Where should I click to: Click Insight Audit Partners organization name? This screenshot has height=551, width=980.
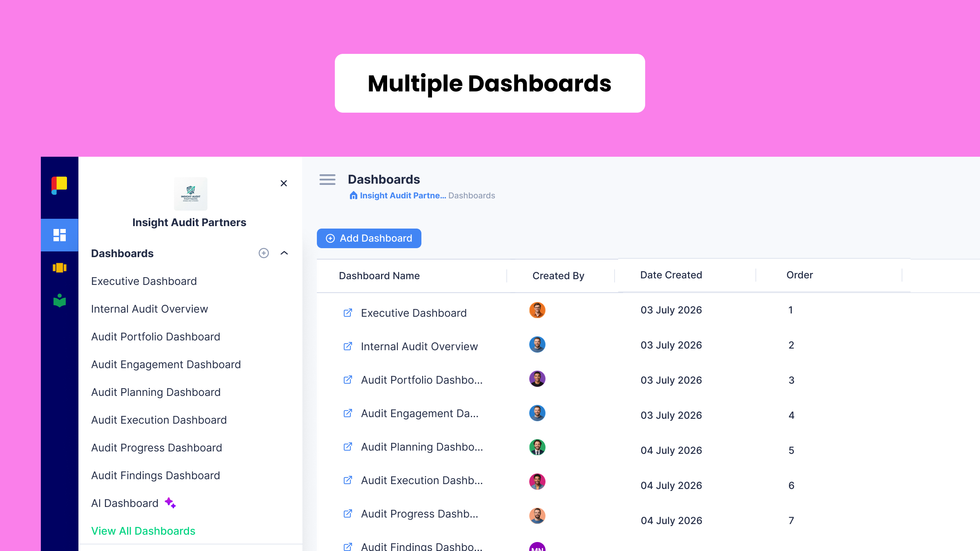[x=189, y=222]
